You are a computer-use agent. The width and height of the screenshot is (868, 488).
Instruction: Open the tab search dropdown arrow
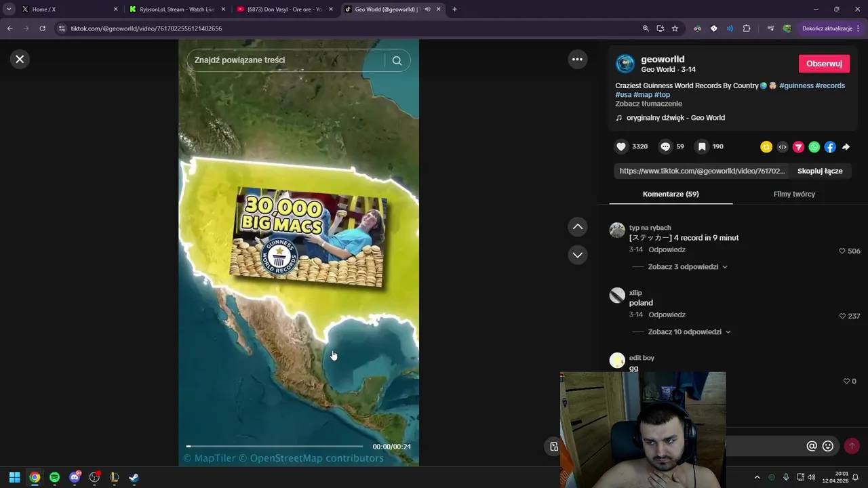coord(9,9)
